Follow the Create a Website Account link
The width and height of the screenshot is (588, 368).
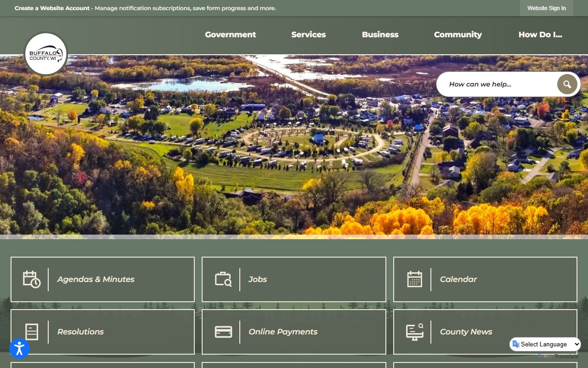52,8
